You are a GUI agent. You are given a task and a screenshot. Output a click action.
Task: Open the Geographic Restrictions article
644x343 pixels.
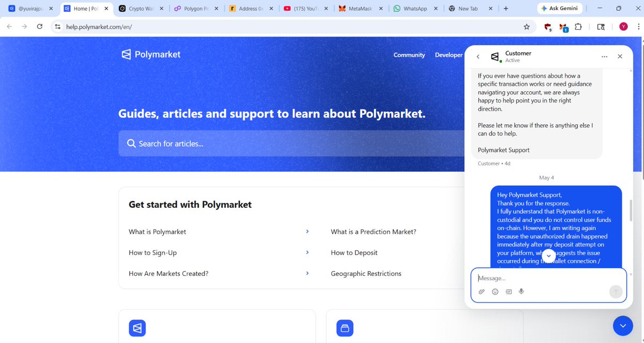pos(366,274)
